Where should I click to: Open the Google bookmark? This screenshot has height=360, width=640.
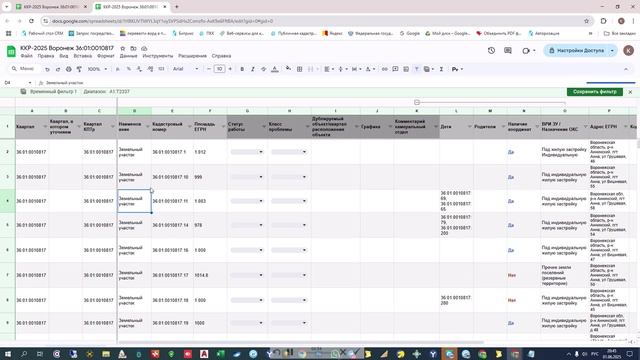[x=409, y=33]
